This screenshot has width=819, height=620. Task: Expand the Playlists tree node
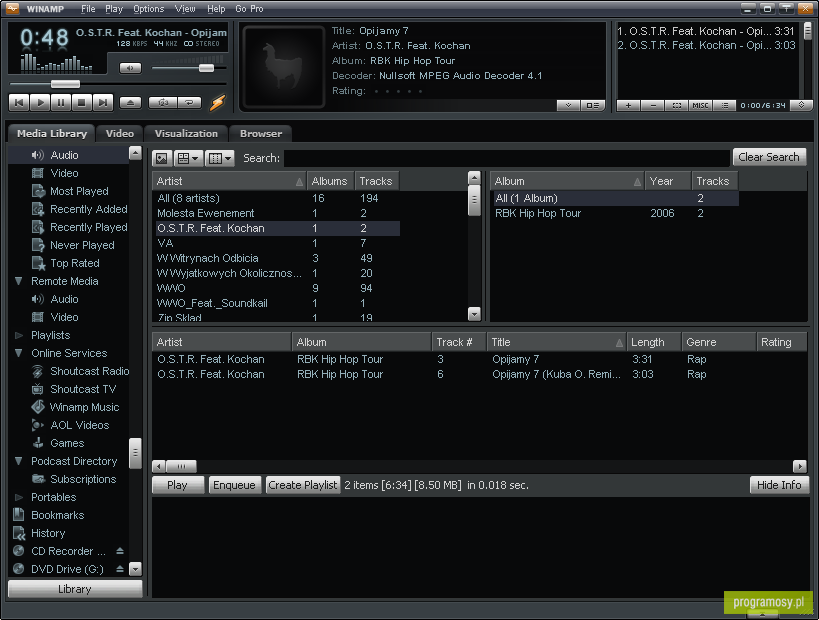point(19,335)
